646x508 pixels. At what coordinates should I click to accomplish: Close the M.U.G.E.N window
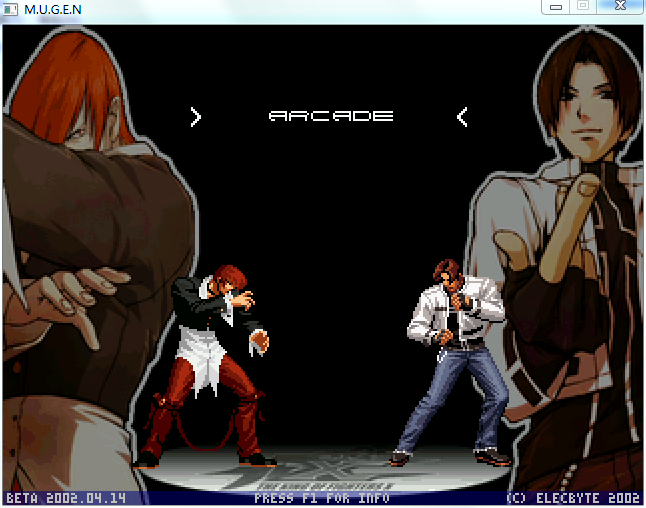[x=620, y=6]
